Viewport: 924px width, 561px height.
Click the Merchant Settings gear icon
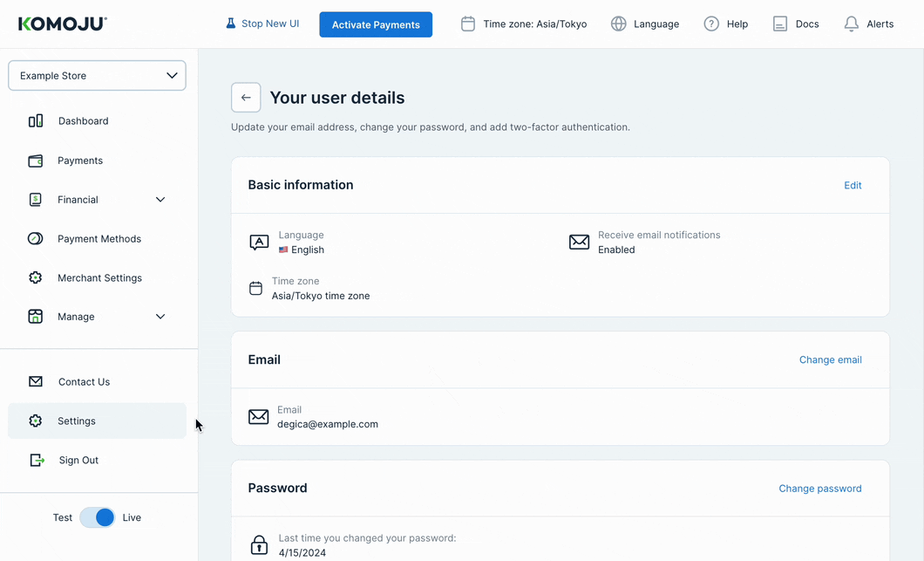pyautogui.click(x=36, y=277)
